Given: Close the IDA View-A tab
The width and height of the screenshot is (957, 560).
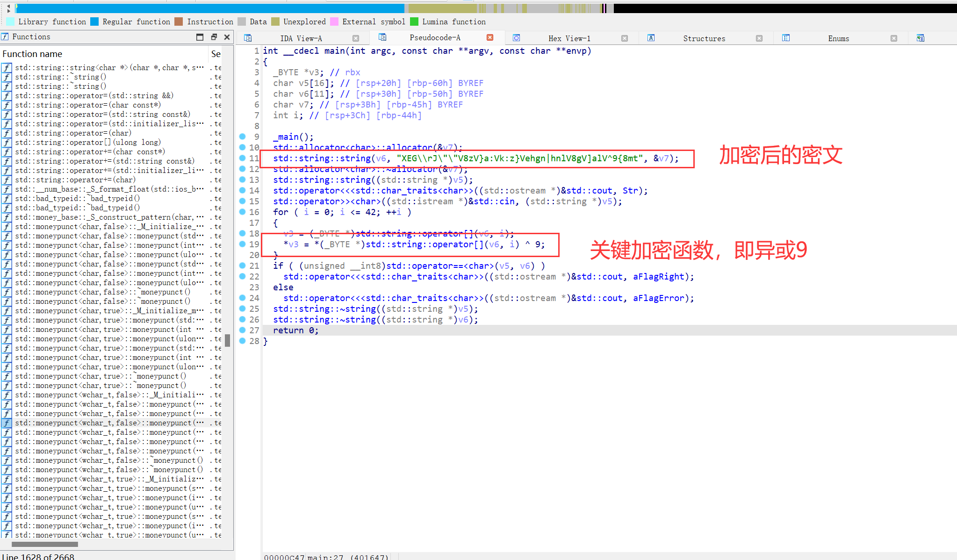Looking at the screenshot, I should pyautogui.click(x=356, y=38).
